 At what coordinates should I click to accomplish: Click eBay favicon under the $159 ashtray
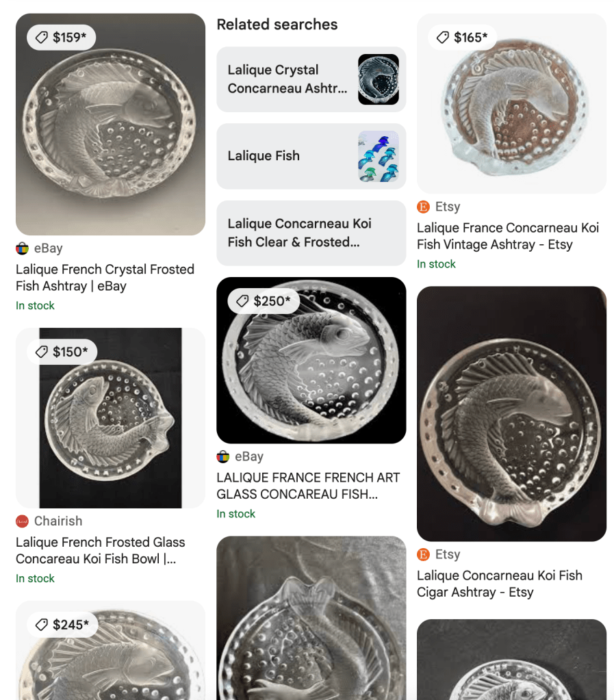tap(22, 249)
